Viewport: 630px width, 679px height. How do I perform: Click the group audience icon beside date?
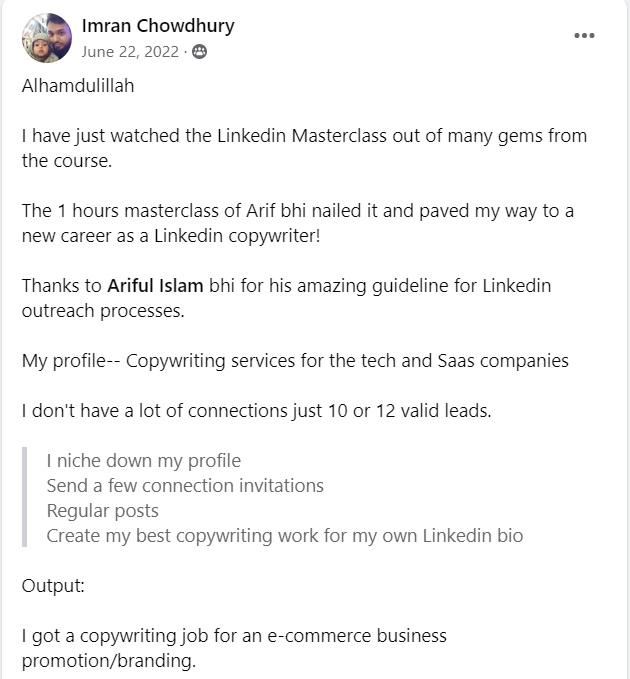coord(199,52)
